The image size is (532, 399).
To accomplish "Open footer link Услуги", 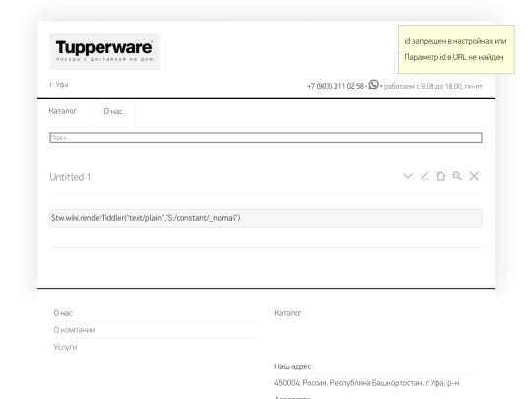I will tap(65, 347).
